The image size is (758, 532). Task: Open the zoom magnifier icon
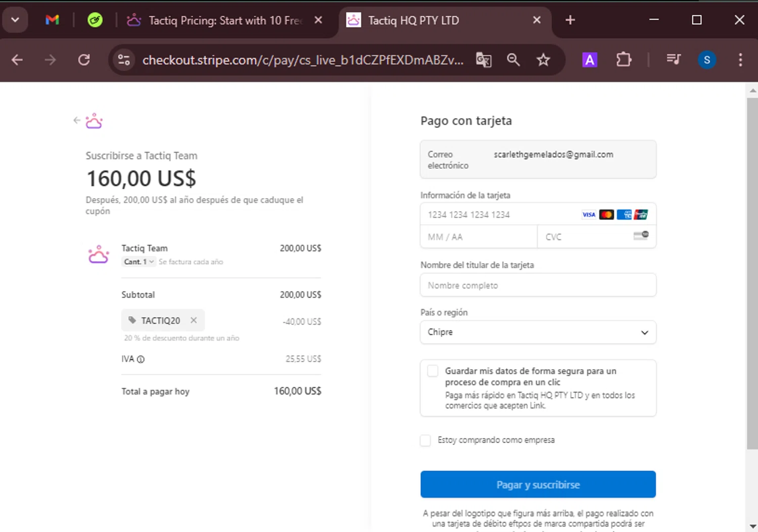coord(513,60)
